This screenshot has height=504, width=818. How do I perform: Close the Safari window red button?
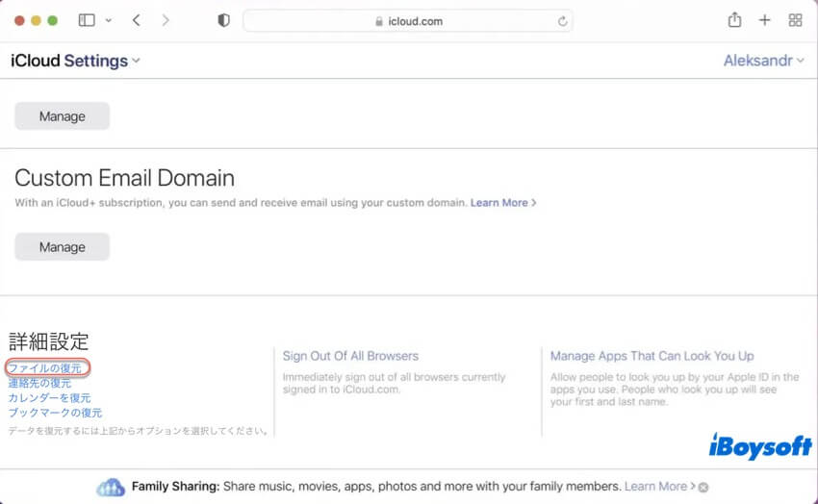click(x=19, y=20)
